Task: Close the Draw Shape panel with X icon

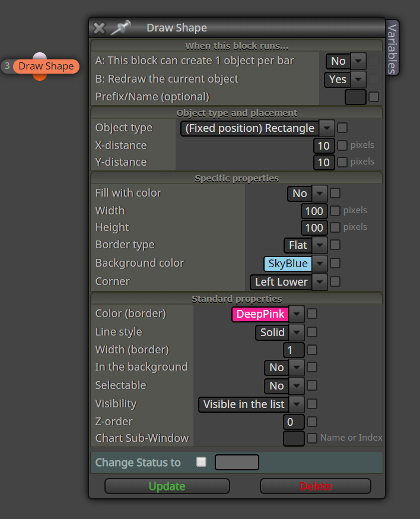Action: [99, 28]
